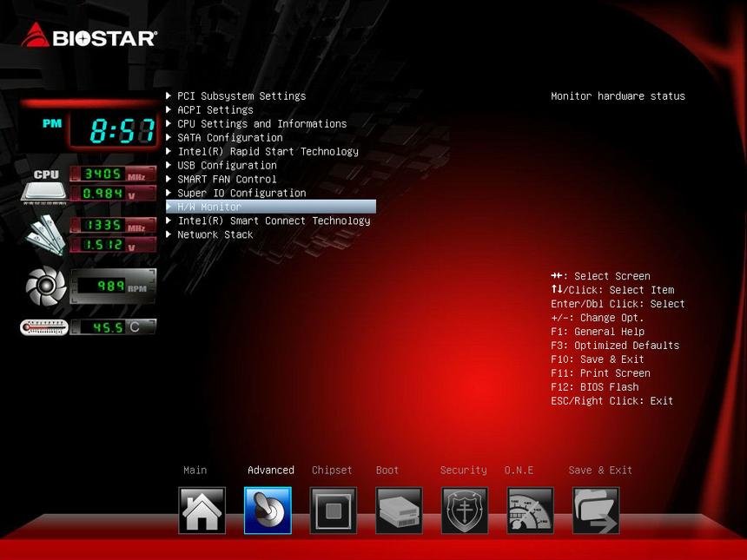Switch to the Boot tab label
The image size is (747, 560).
point(387,471)
